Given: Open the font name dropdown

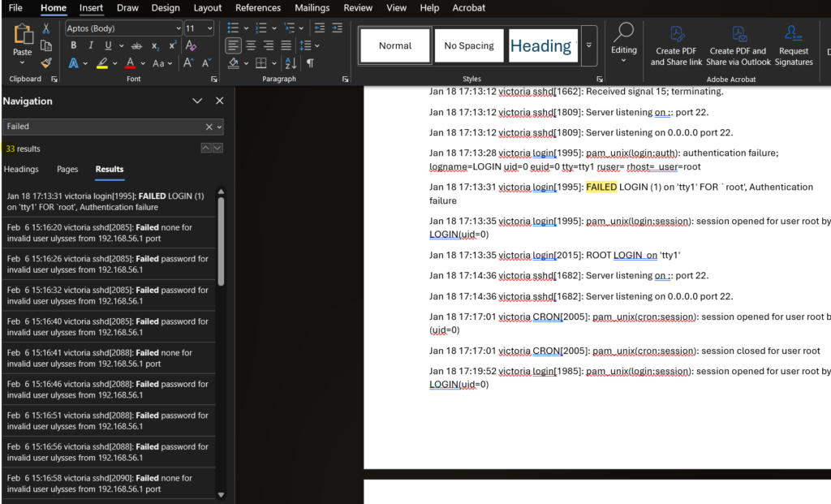Looking at the screenshot, I should click(178, 28).
